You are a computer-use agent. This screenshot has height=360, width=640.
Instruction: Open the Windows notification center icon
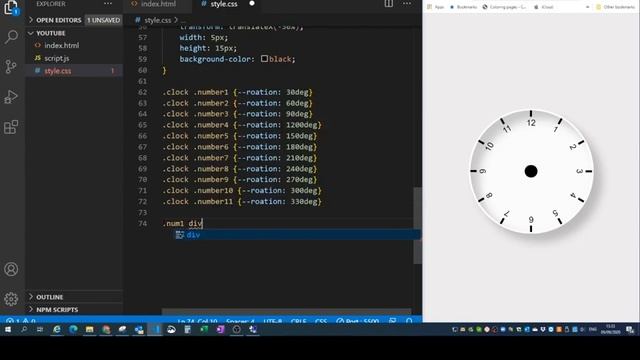click(x=630, y=329)
